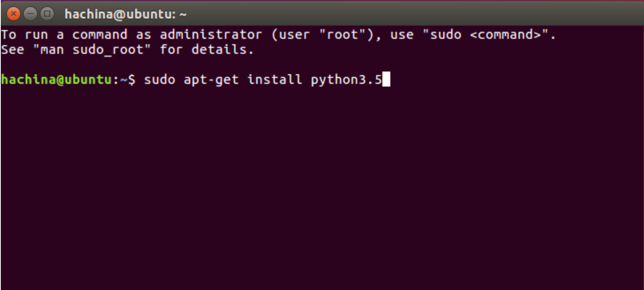Click the hachina@ubuntu window title text
Viewport: 644px width, 290px height.
125,15
